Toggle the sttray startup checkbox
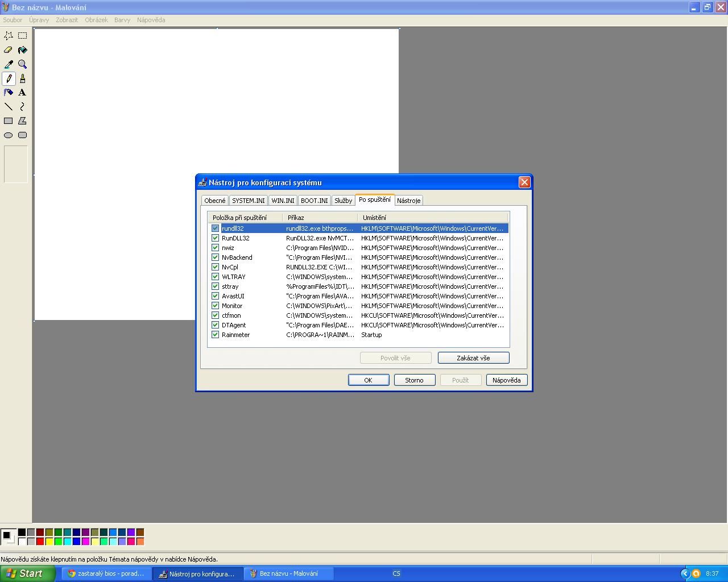 click(x=216, y=286)
